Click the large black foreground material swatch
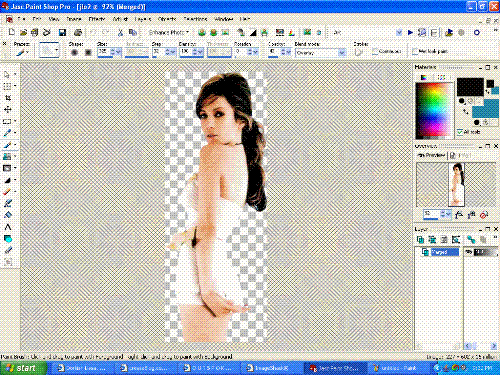The height and width of the screenshot is (375, 500). tap(470, 87)
